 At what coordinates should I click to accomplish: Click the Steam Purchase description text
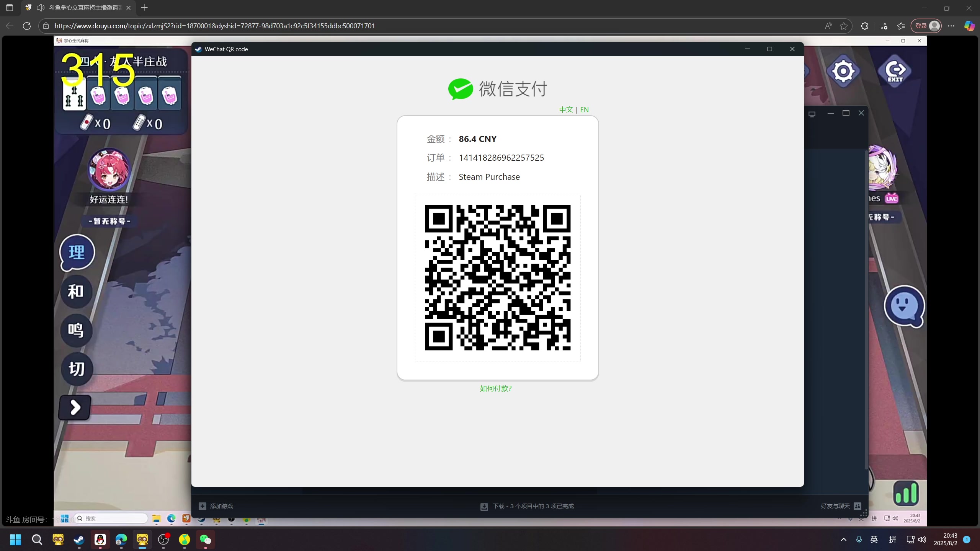click(x=489, y=177)
